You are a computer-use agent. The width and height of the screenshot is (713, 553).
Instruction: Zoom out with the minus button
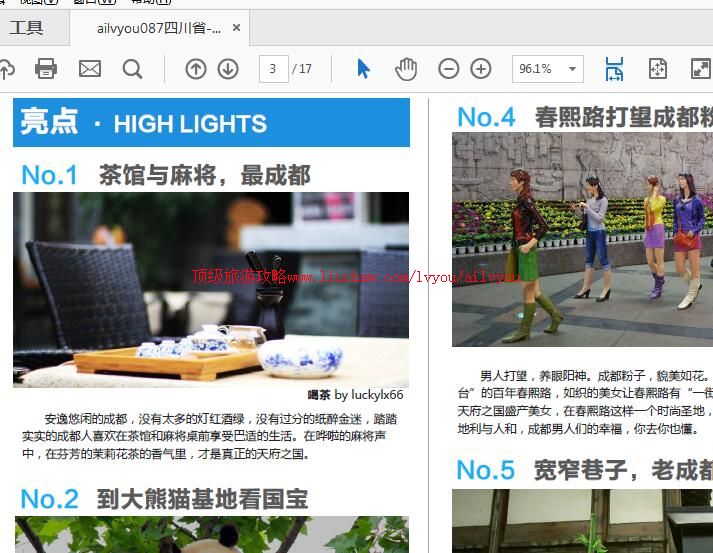pos(449,69)
